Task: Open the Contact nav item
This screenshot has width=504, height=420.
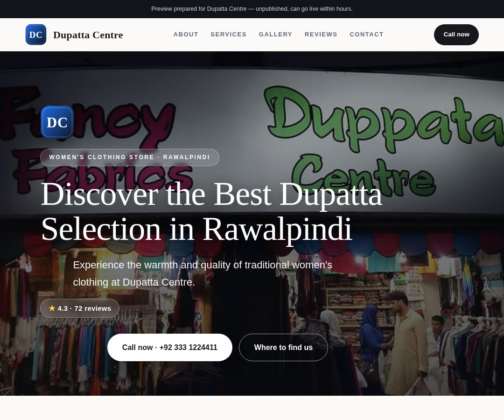Action: coord(366,35)
